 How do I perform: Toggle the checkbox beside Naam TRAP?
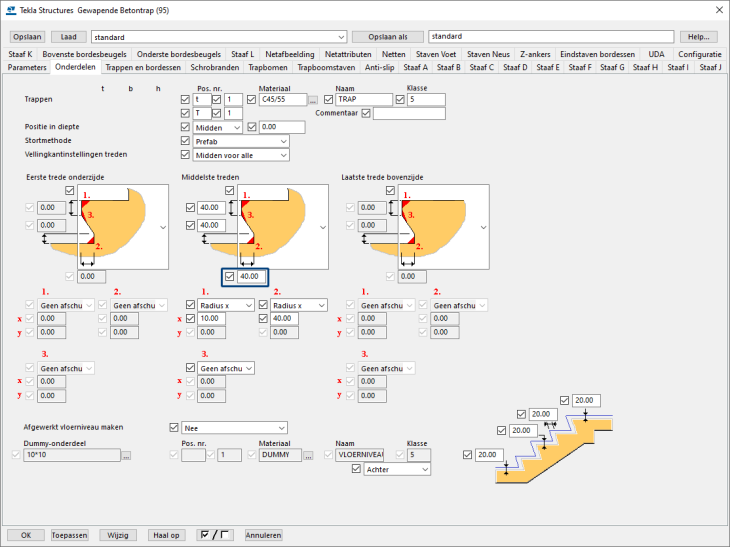329,100
